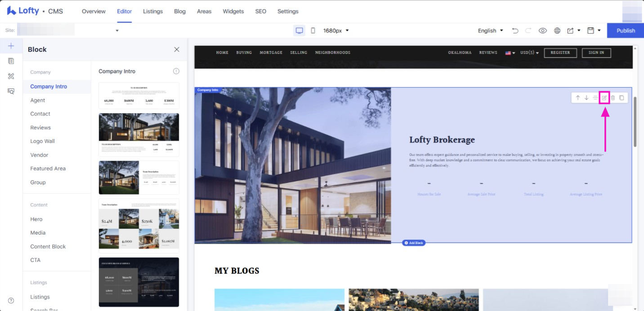The width and height of the screenshot is (644, 311).
Task: Open the pages icon in left sidebar
Action: 11,61
